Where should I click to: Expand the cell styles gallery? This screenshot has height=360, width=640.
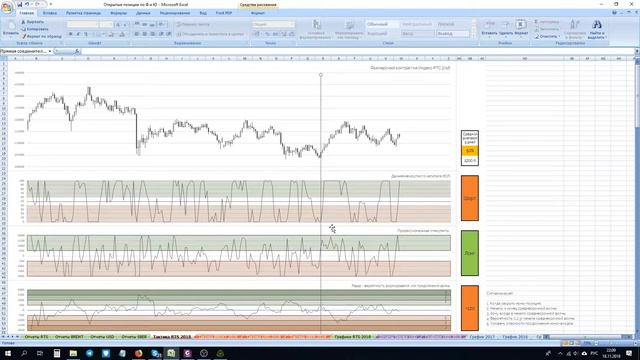(x=473, y=36)
